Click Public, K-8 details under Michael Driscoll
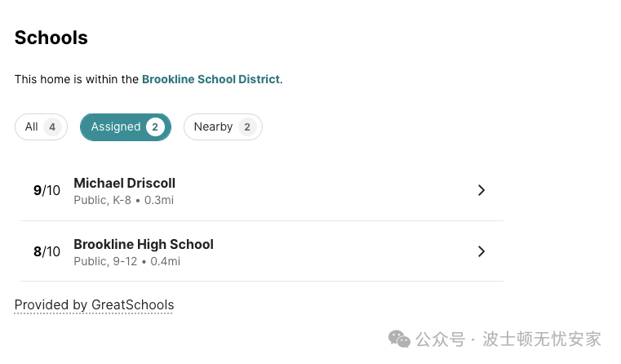This screenshot has height=364, width=621. 102,201
